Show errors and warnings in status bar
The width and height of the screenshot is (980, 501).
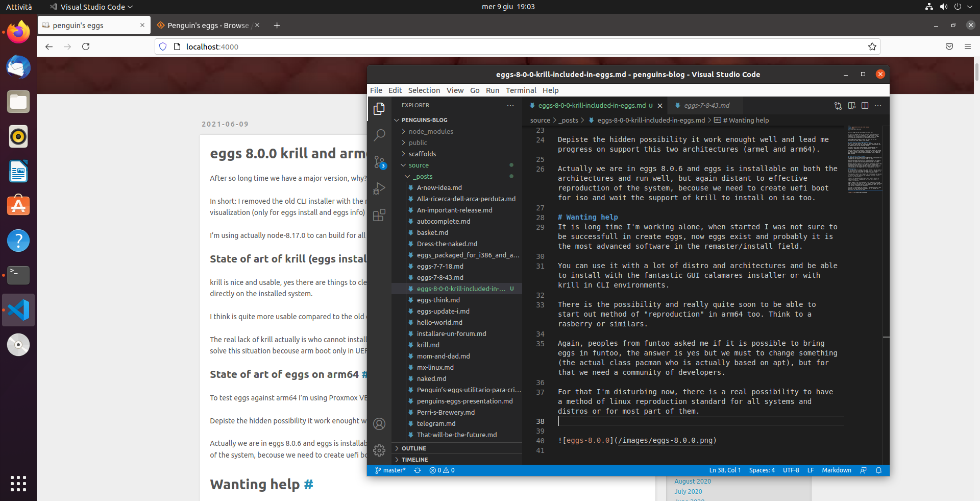(442, 470)
